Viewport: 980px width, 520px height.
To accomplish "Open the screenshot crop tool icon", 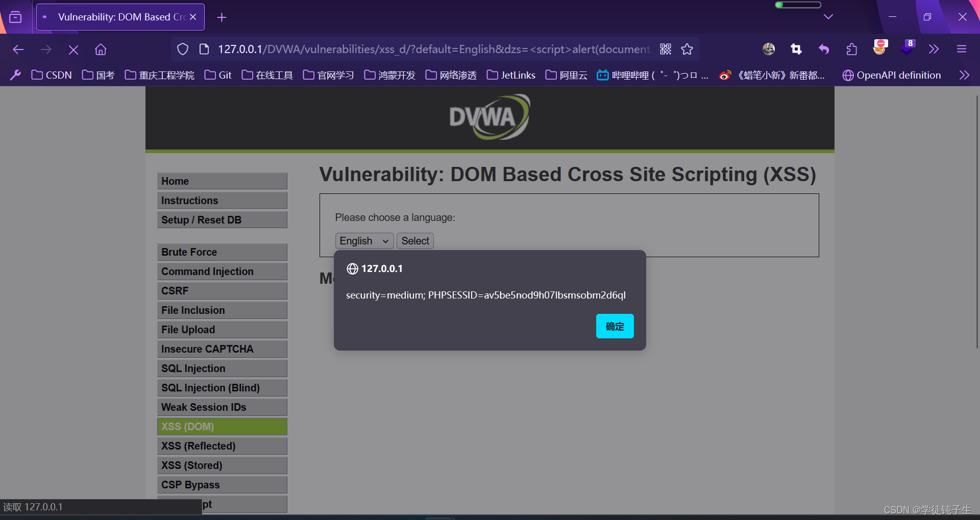I will point(796,49).
